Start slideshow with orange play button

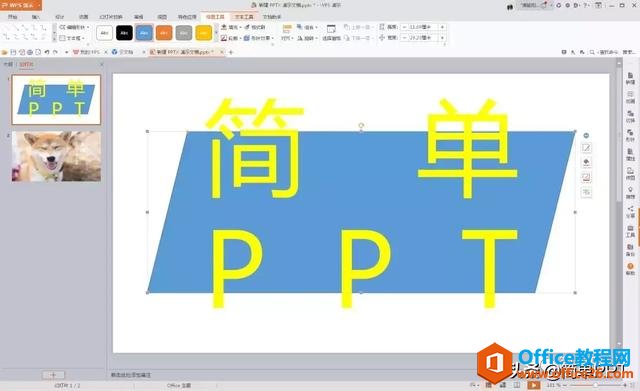coord(533,385)
